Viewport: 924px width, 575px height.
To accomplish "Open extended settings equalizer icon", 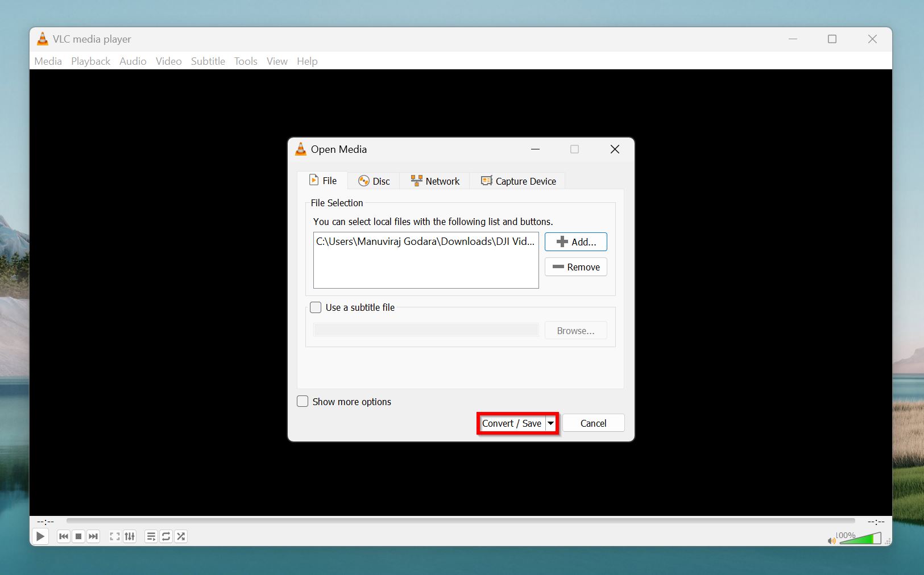I will coord(130,536).
